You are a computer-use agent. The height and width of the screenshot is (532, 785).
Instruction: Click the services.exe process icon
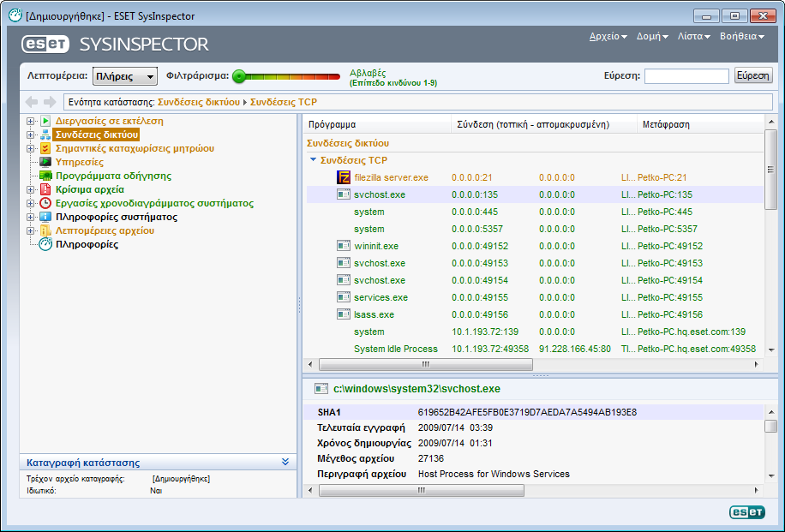344,297
